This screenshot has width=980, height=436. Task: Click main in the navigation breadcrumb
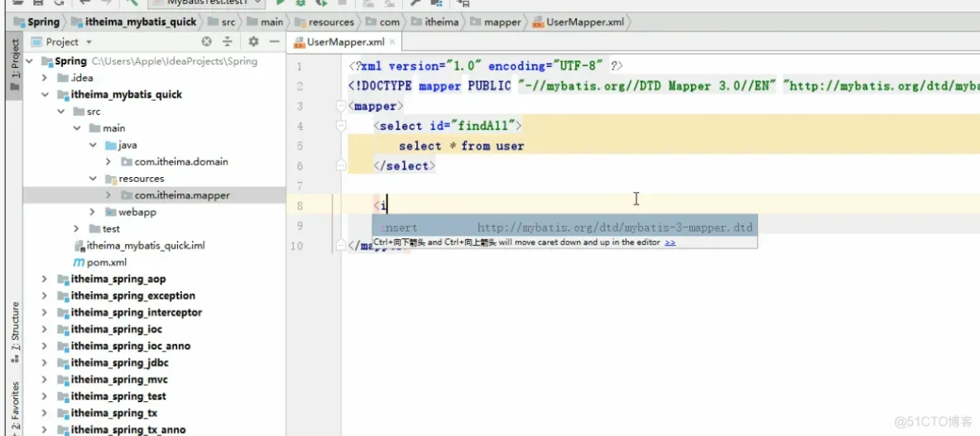tap(265, 22)
